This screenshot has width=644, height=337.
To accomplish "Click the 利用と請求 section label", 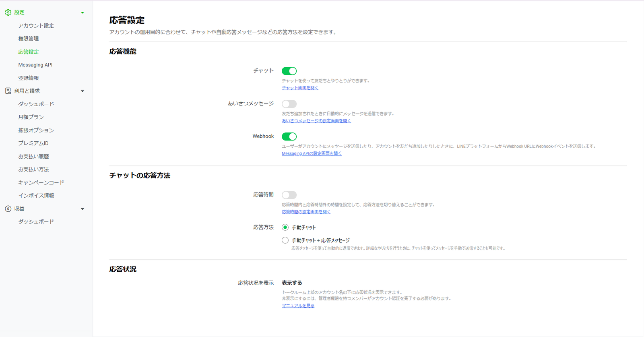I will click(27, 91).
